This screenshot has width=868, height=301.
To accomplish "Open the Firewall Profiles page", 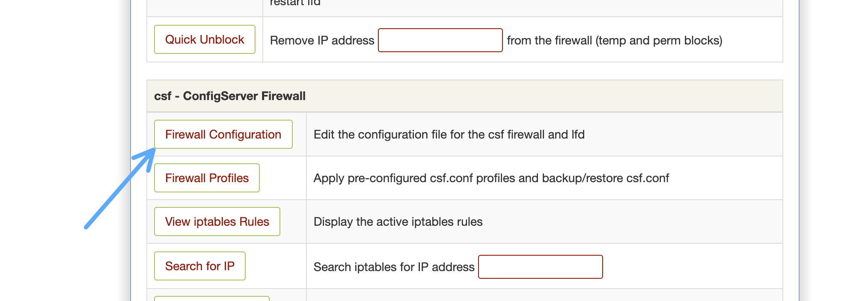I will (x=207, y=178).
